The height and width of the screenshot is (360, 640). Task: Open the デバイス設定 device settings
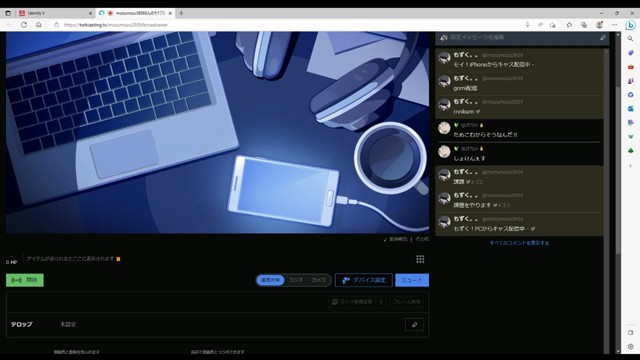pos(364,280)
